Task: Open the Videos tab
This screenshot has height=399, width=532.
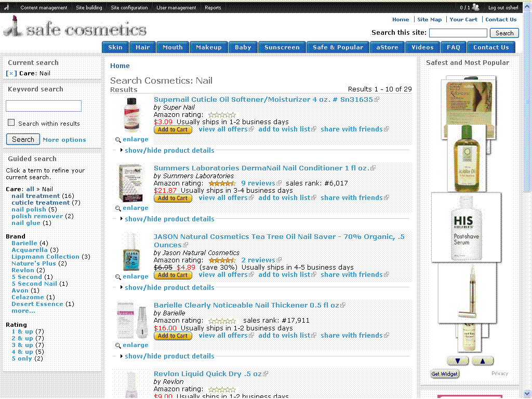Action: pyautogui.click(x=422, y=47)
